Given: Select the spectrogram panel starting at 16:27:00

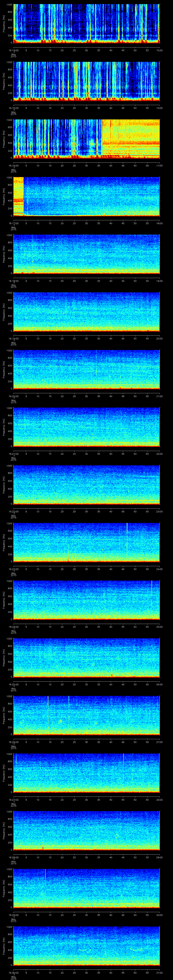Looking at the screenshot, I should (x=86, y=773).
